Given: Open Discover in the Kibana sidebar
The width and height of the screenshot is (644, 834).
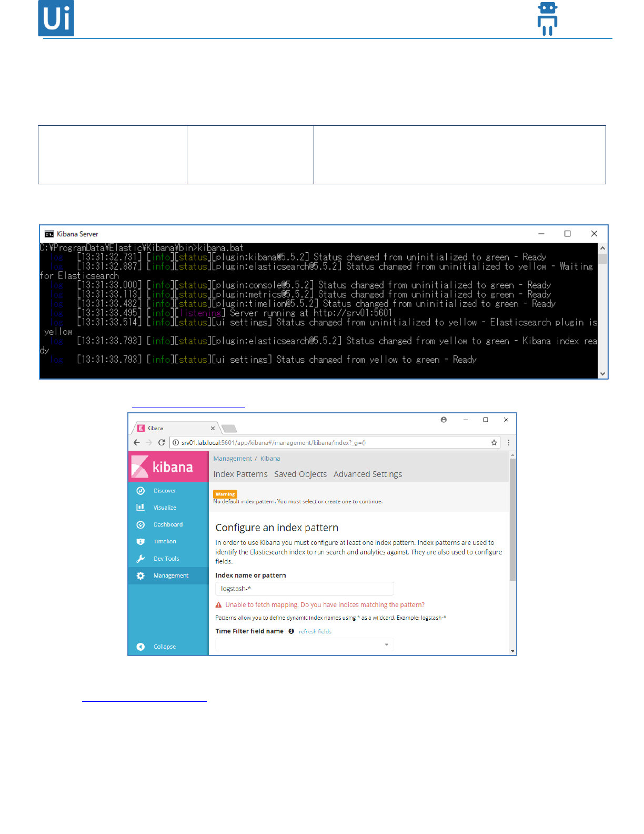Looking at the screenshot, I should point(165,491).
